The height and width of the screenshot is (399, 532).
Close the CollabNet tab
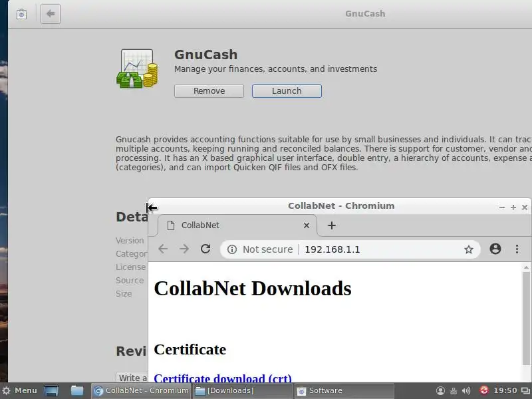[x=307, y=225]
